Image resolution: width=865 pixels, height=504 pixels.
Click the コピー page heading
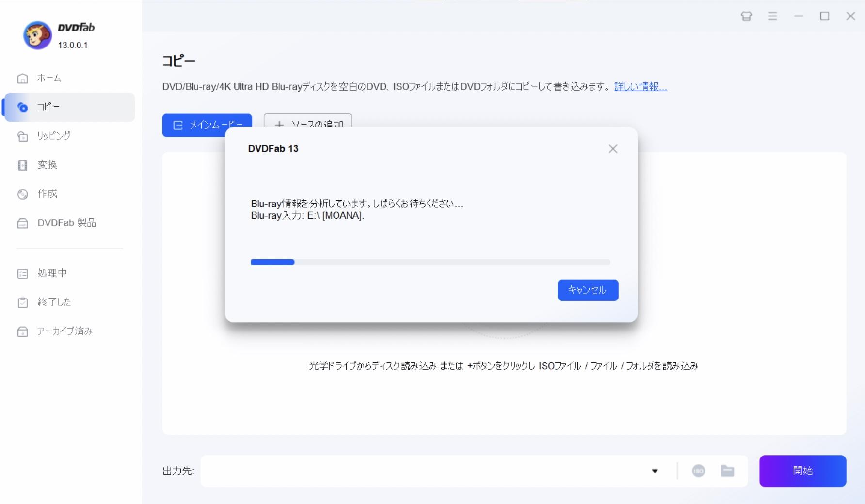pyautogui.click(x=178, y=61)
